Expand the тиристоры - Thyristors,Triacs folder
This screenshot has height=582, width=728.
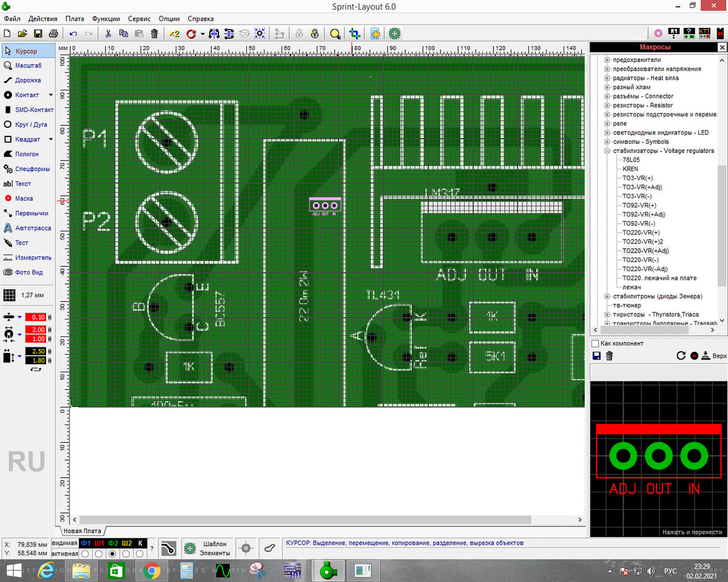(x=607, y=315)
